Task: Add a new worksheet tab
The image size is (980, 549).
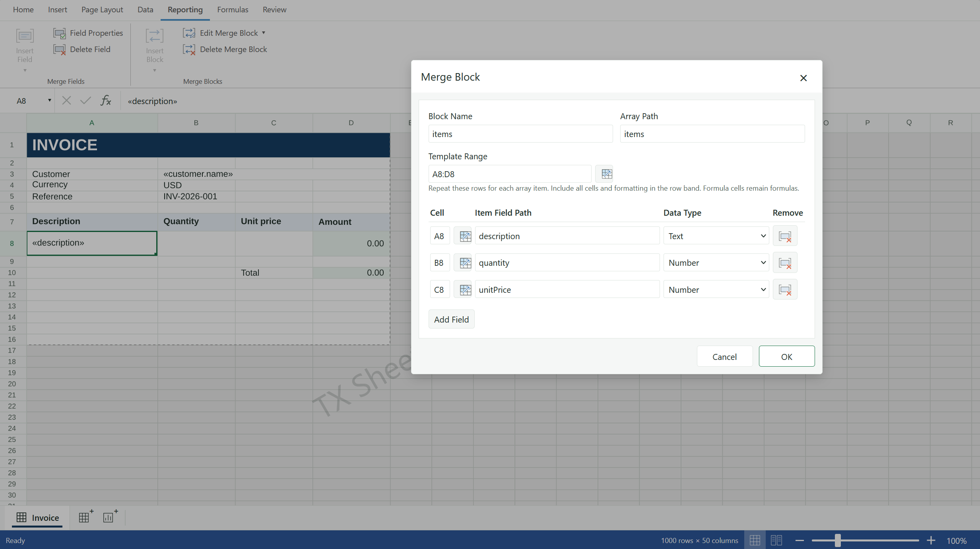Action: [86, 517]
